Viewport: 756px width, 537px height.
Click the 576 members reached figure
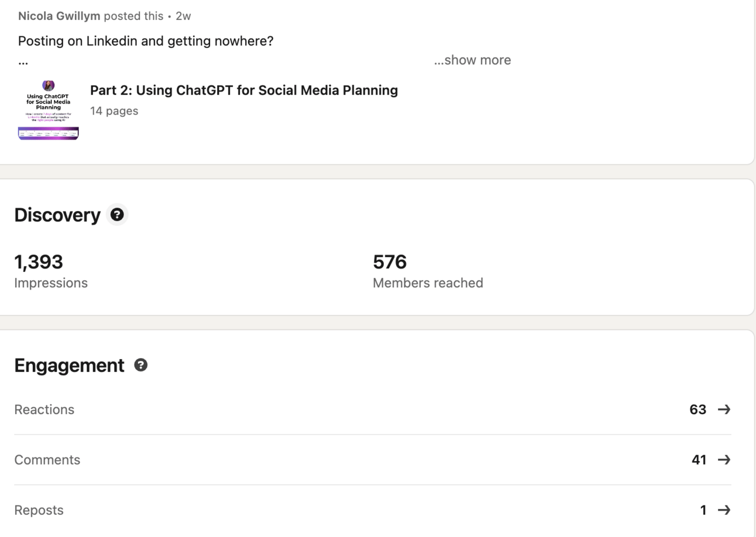pyautogui.click(x=390, y=262)
